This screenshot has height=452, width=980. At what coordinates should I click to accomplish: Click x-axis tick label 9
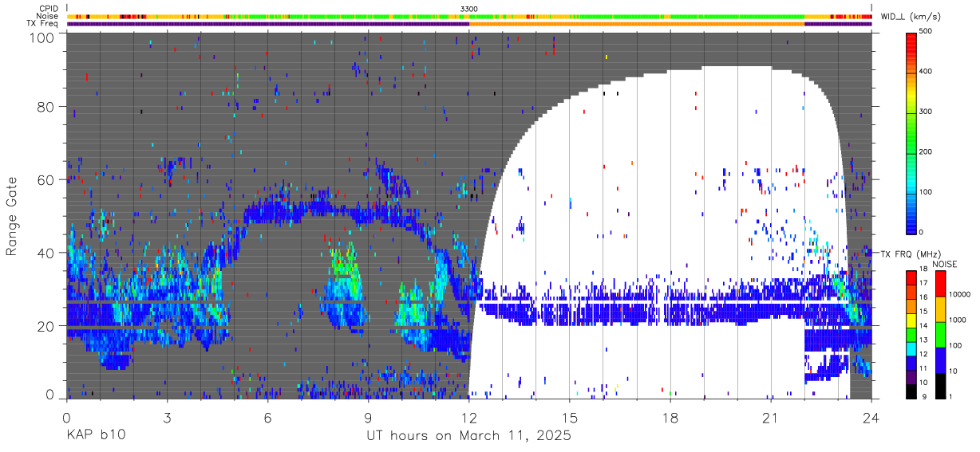pos(368,418)
